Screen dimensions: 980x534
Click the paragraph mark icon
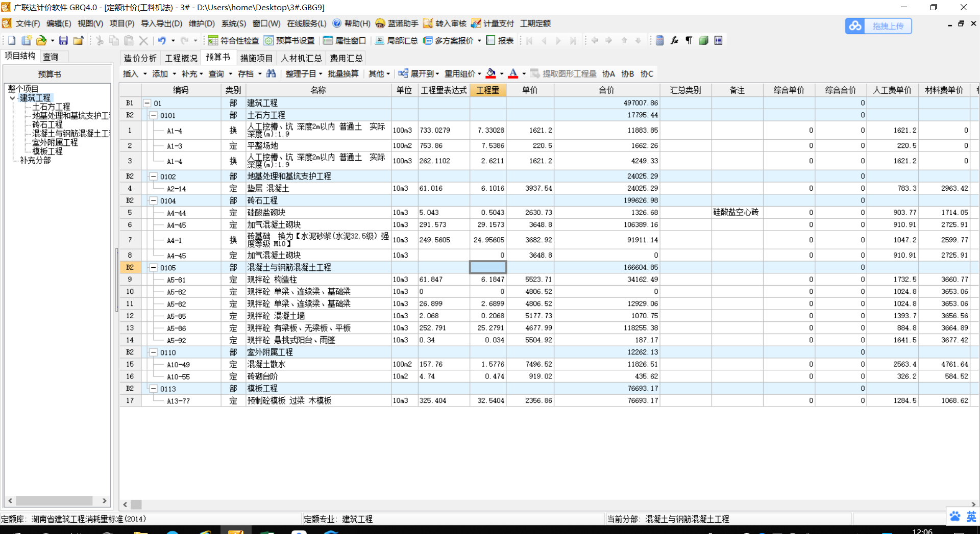689,40
